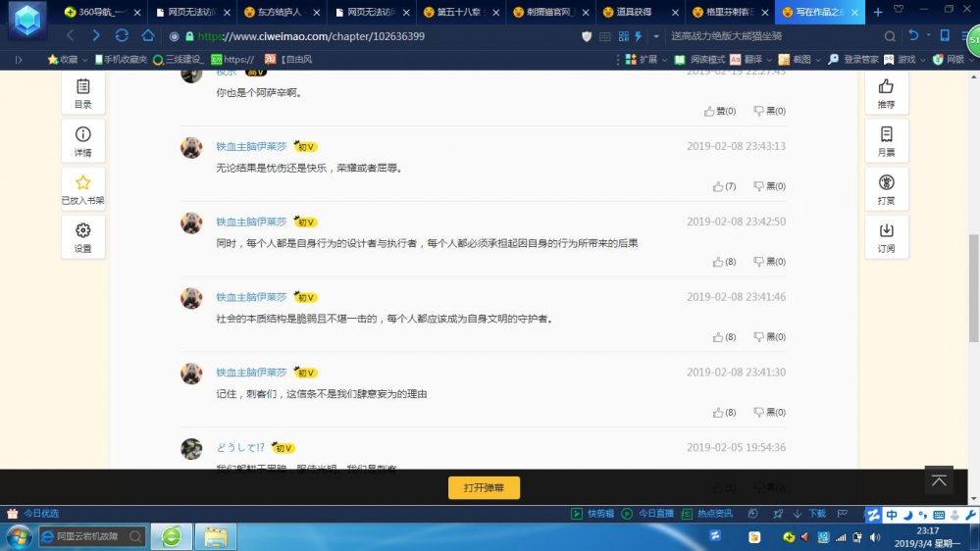Open the 详情 book details button
The width and height of the screenshot is (980, 551).
(83, 141)
